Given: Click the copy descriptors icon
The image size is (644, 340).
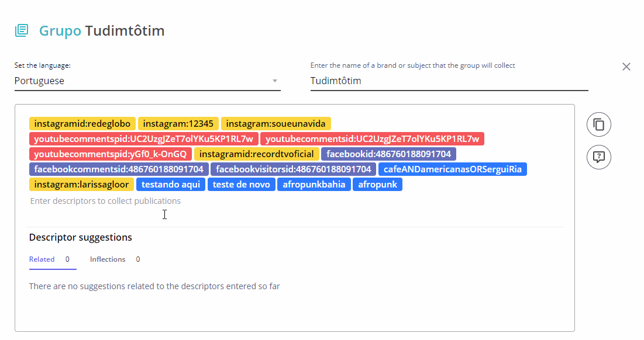Looking at the screenshot, I should [x=598, y=124].
